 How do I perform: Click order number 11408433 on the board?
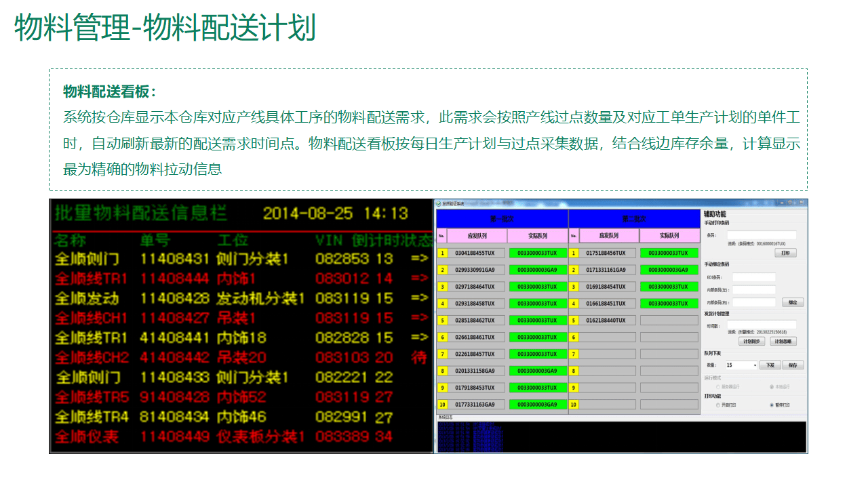pos(175,377)
